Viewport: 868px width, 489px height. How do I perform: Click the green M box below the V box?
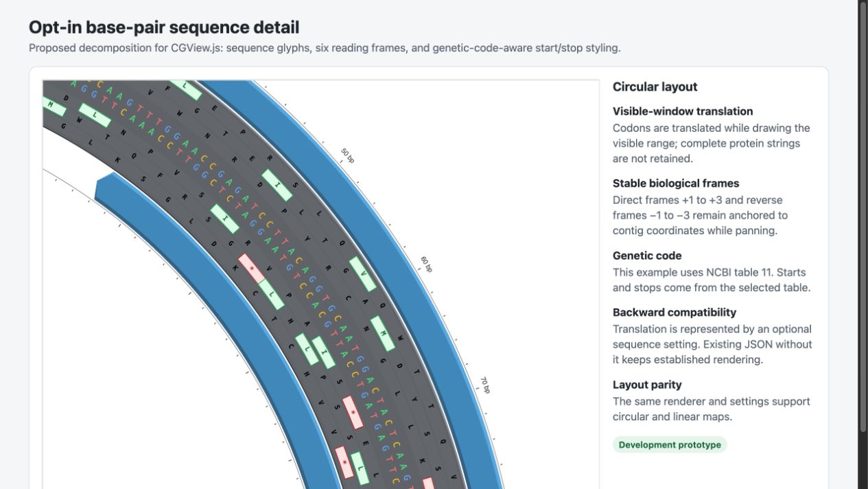pos(383,334)
